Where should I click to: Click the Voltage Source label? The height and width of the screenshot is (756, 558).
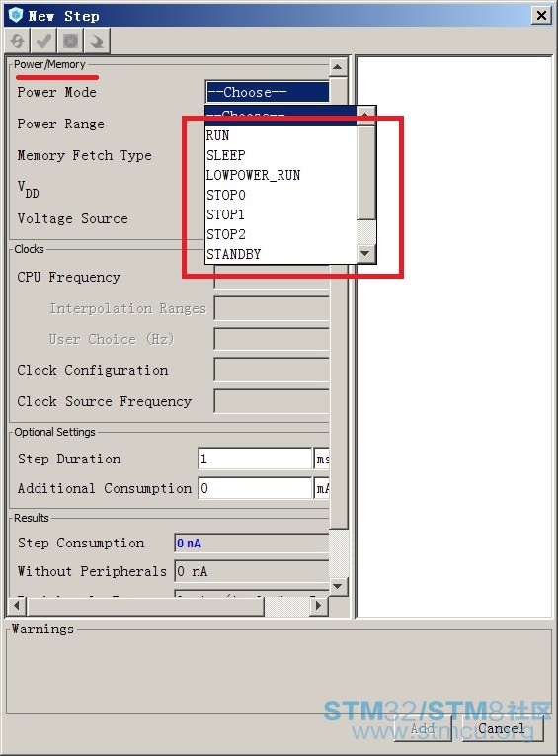point(73,218)
